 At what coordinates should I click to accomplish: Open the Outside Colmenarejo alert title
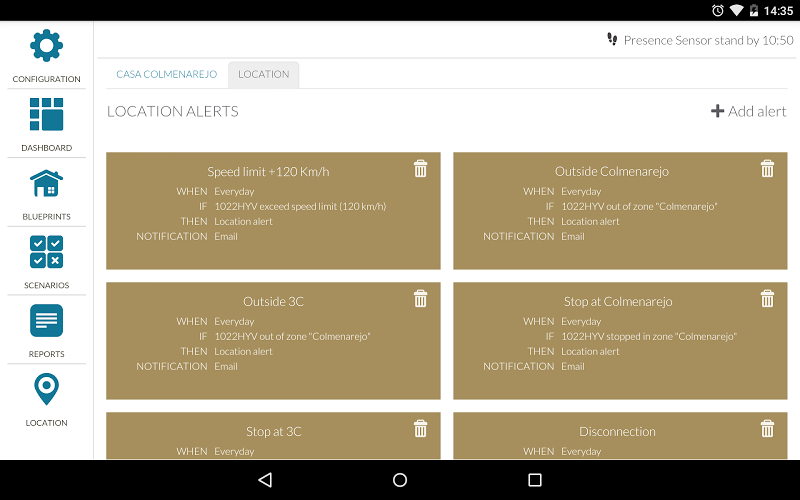coord(612,171)
